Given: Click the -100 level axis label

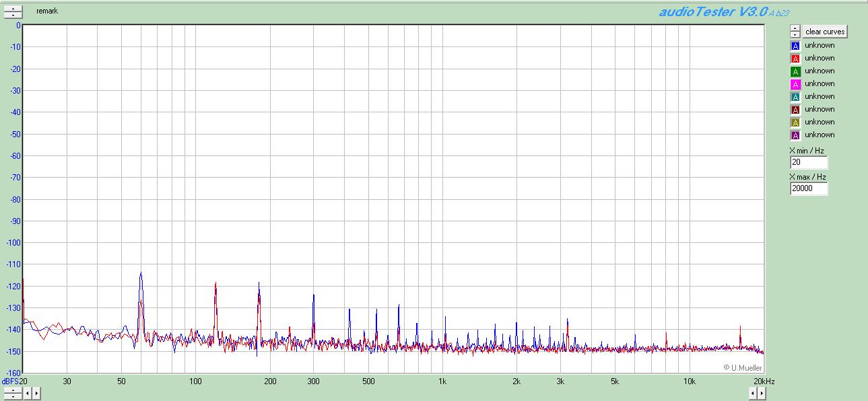Looking at the screenshot, I should click(12, 243).
